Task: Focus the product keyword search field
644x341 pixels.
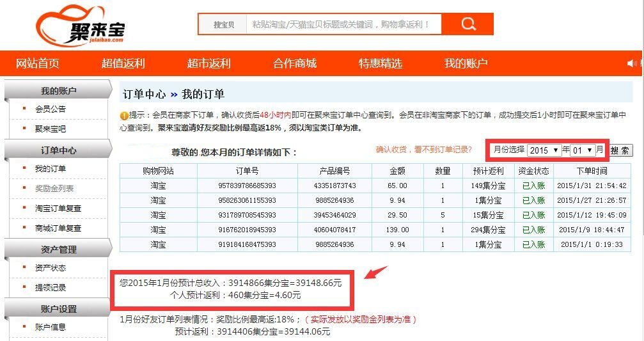Action: [x=343, y=25]
